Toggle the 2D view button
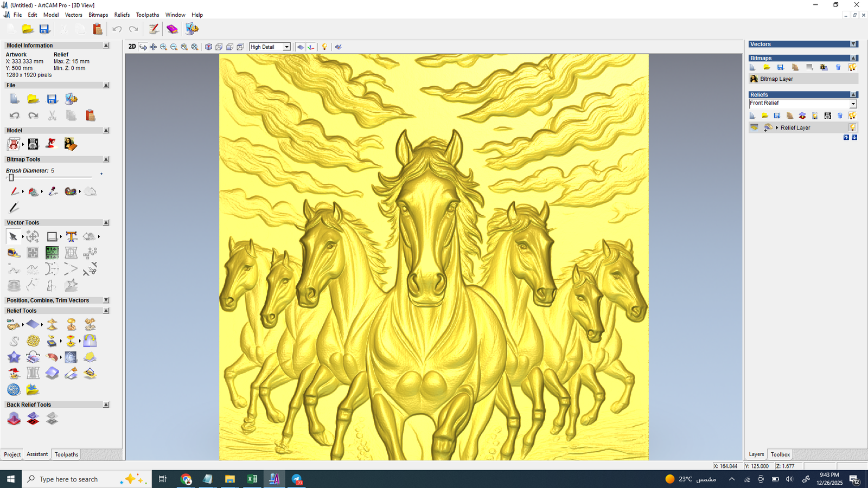 pos(132,47)
